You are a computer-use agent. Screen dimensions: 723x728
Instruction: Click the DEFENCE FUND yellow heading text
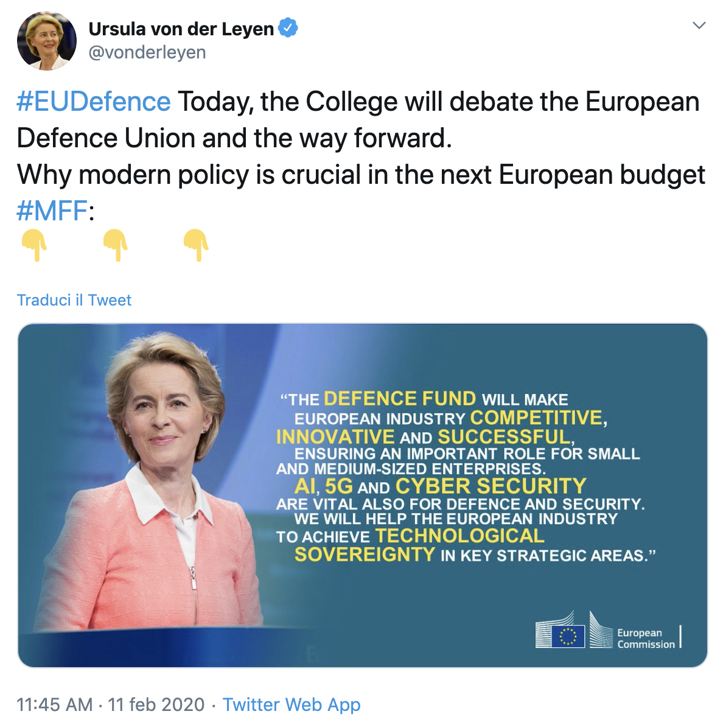coord(400,398)
